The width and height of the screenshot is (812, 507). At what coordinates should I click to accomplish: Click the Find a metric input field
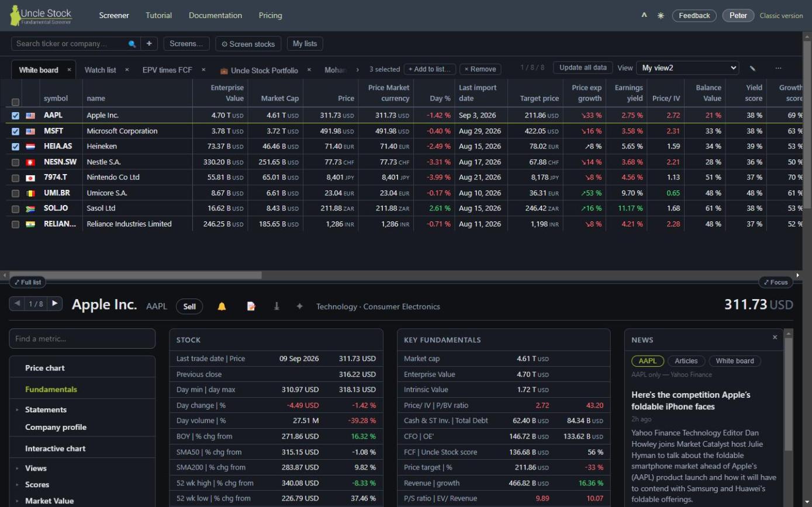coord(82,339)
